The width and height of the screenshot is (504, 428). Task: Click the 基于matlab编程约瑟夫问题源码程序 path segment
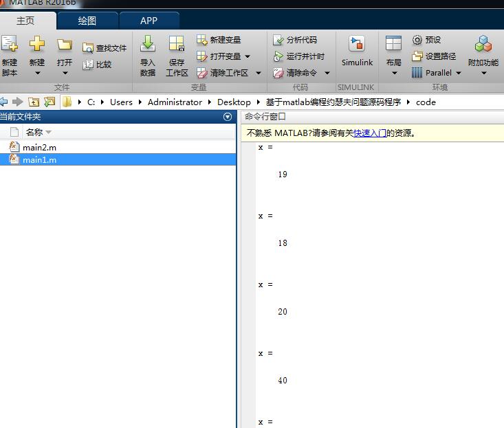pyautogui.click(x=333, y=102)
